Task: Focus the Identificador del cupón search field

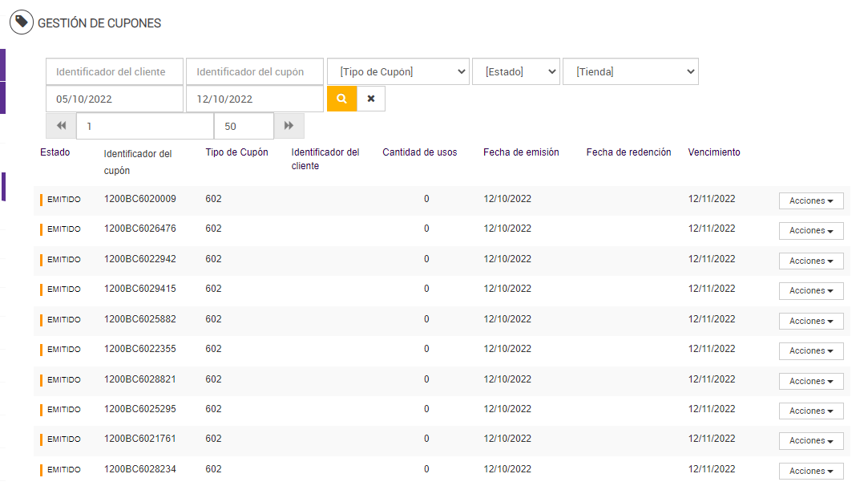Action: [255, 71]
